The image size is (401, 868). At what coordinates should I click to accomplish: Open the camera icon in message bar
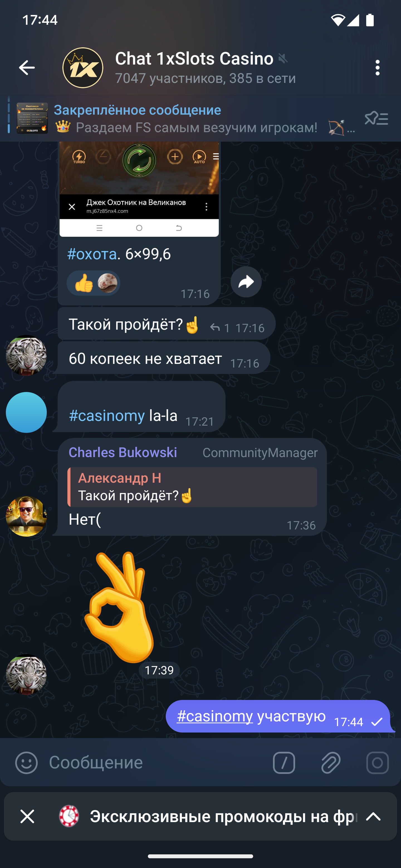pyautogui.click(x=377, y=763)
